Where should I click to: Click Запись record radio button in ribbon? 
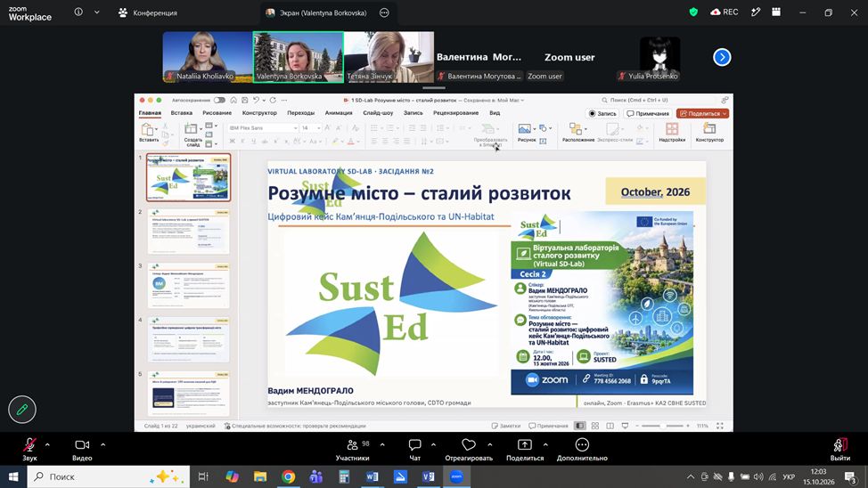[602, 113]
